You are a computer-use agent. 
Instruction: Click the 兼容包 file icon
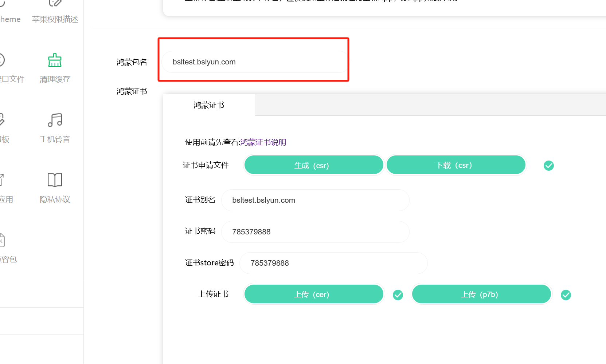point(2,240)
